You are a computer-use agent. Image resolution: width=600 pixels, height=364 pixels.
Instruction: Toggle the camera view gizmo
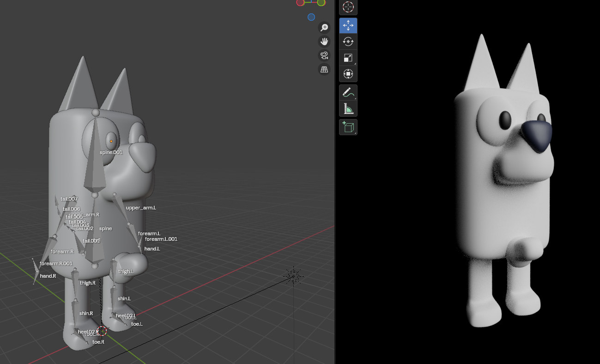[x=324, y=56]
